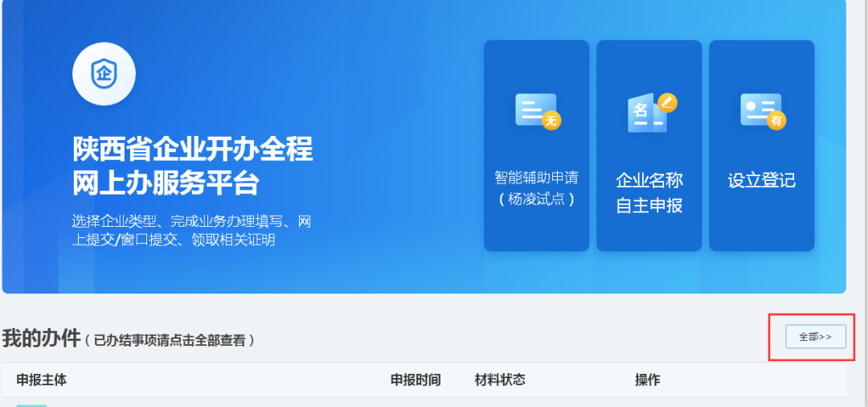Click the 已办结事项请点击全部查看 hint text
868x407 pixels.
169,340
